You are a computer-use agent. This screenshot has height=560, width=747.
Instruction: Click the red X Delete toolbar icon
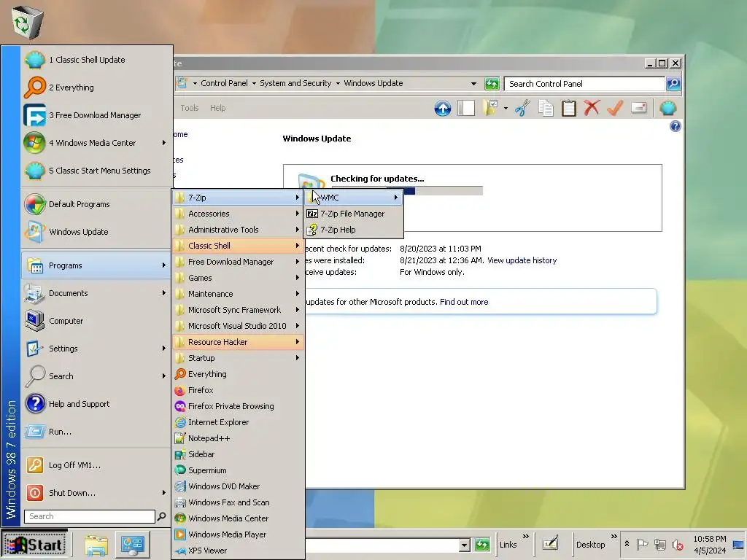click(x=591, y=108)
